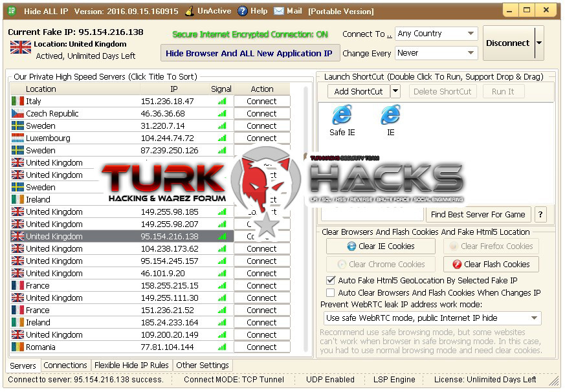This screenshot has width=565, height=392.
Task: Click flag icon for Ireland 185.24.233.164
Action: click(17, 322)
